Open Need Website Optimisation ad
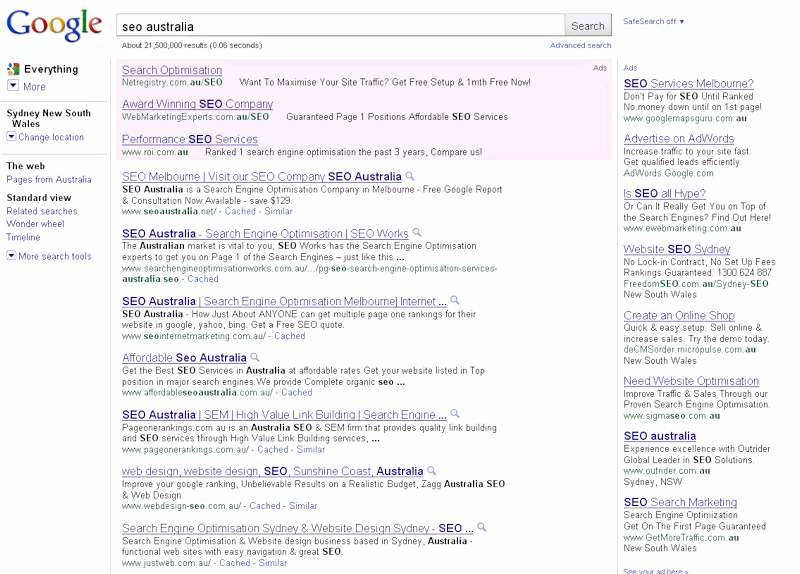The height and width of the screenshot is (574, 800). click(x=691, y=381)
